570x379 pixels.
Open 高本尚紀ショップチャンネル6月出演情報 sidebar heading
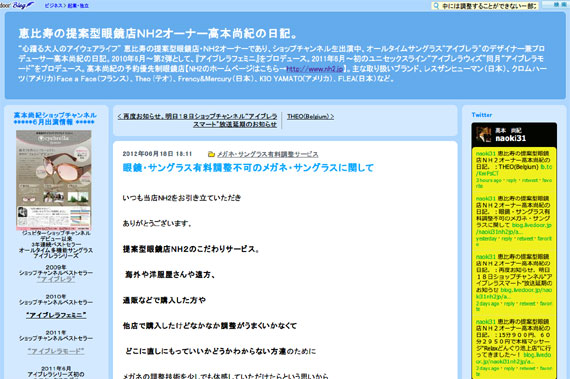click(x=55, y=118)
